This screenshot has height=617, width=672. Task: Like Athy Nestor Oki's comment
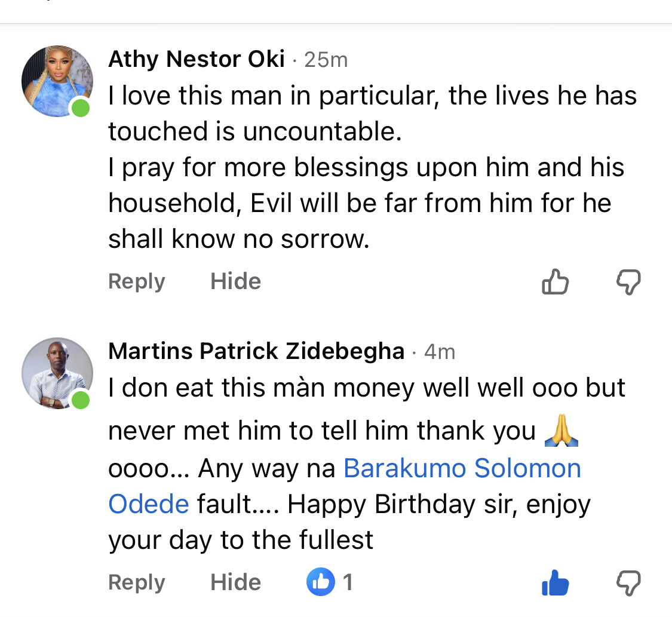point(555,282)
